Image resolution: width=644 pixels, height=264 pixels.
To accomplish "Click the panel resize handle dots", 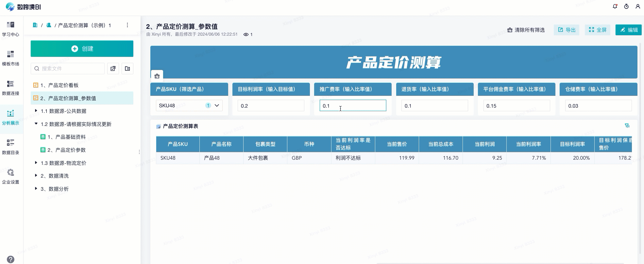I will pos(139,152).
